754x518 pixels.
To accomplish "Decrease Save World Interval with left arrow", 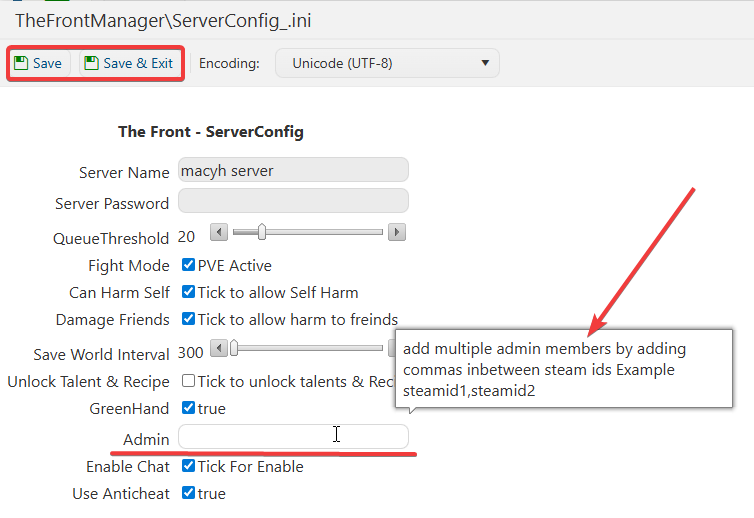I will 219,348.
